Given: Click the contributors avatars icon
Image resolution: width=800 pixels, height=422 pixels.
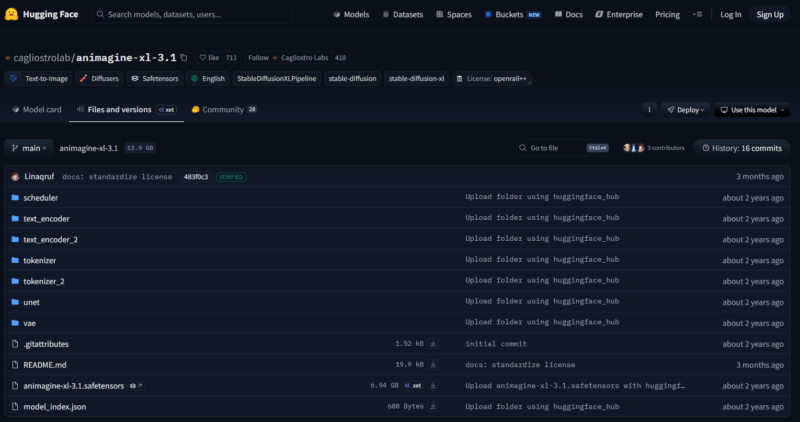Looking at the screenshot, I should [633, 148].
